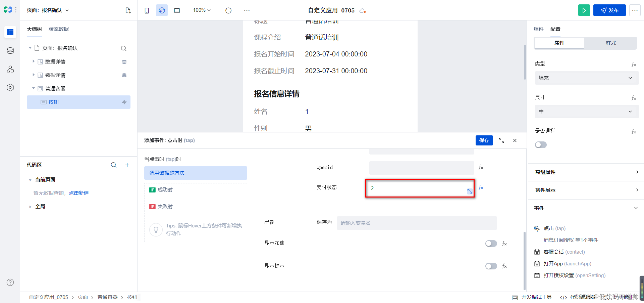Image resolution: width=644 pixels, height=303 pixels.
Task: Toggle the 显示提示 switch
Action: click(491, 266)
